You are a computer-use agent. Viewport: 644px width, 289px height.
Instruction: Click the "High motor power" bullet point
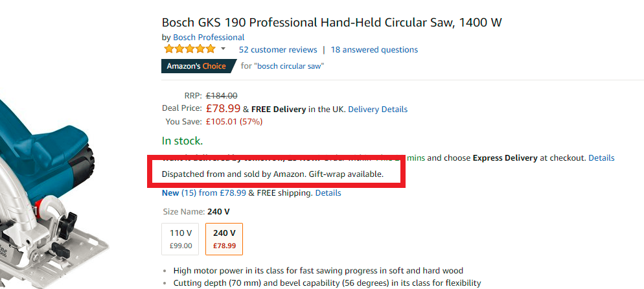[x=318, y=270]
